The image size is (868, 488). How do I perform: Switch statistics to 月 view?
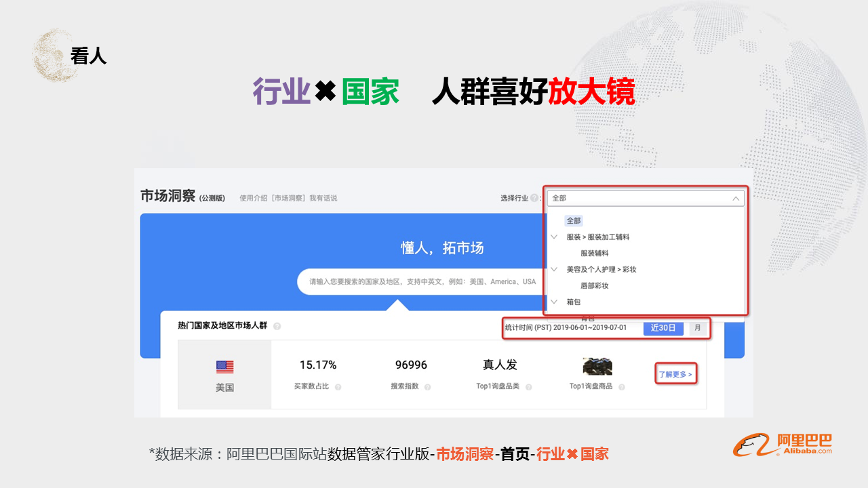[x=698, y=328]
